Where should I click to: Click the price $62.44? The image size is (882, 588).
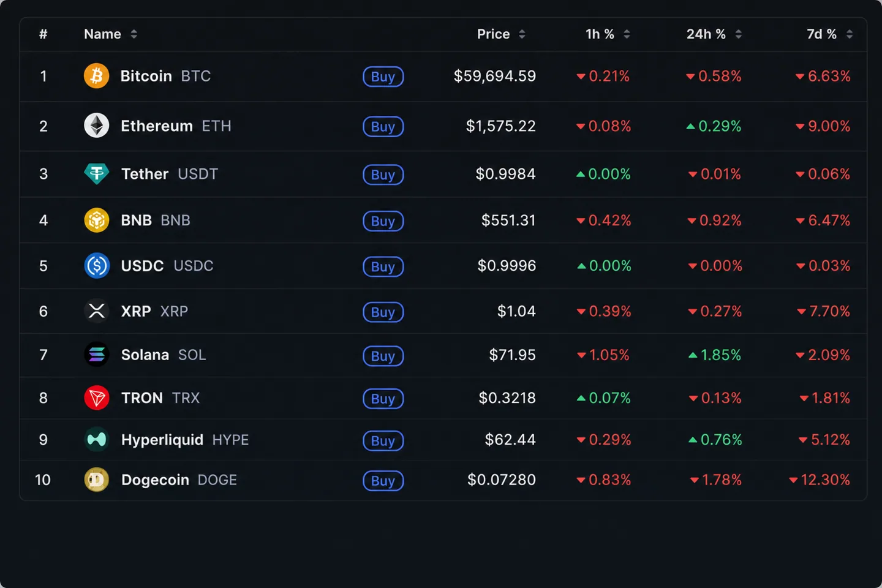tap(510, 440)
